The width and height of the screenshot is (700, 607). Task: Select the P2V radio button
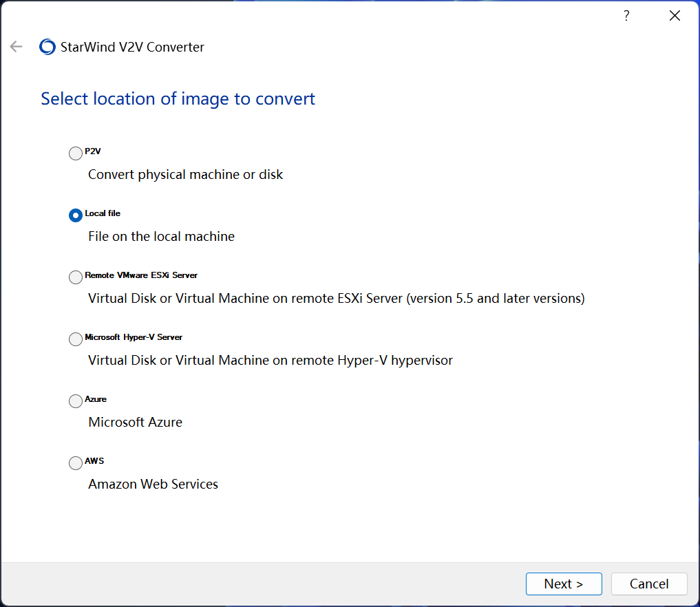coord(76,153)
